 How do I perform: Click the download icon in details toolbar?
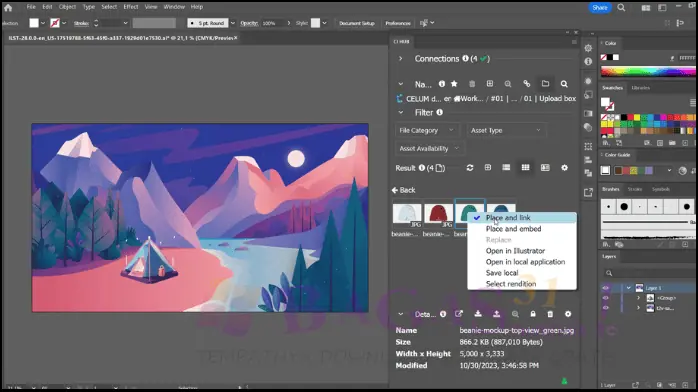click(x=478, y=314)
